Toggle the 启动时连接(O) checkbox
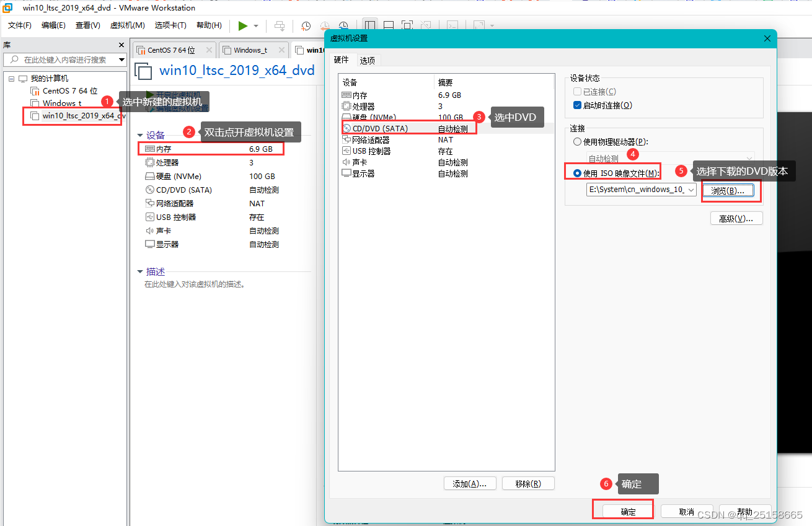 [578, 105]
